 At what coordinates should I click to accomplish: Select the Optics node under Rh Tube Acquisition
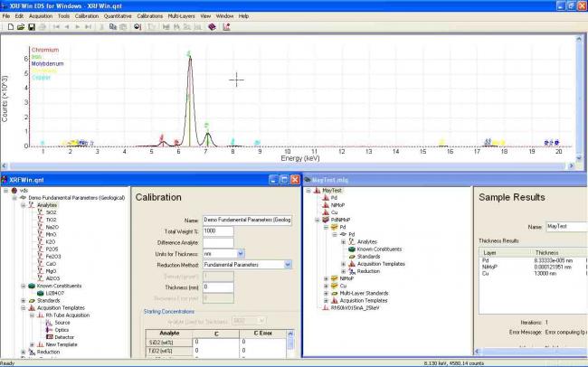[x=61, y=329]
